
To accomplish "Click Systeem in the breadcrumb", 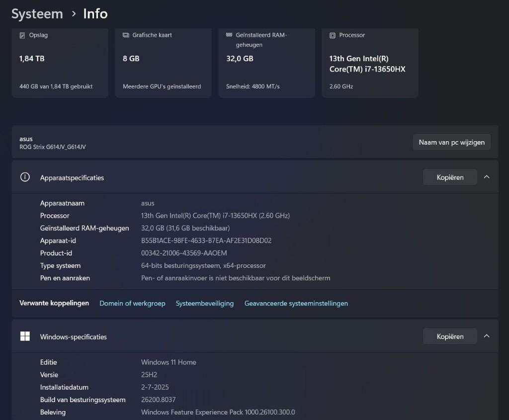I will [x=37, y=13].
